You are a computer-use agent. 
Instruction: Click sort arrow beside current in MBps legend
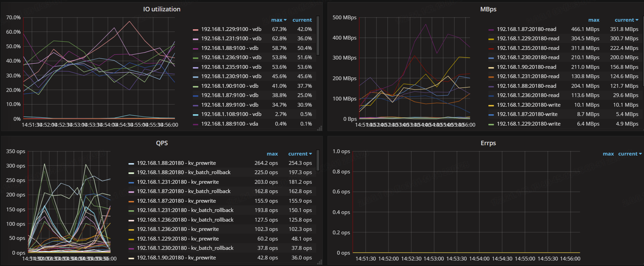[x=637, y=20]
